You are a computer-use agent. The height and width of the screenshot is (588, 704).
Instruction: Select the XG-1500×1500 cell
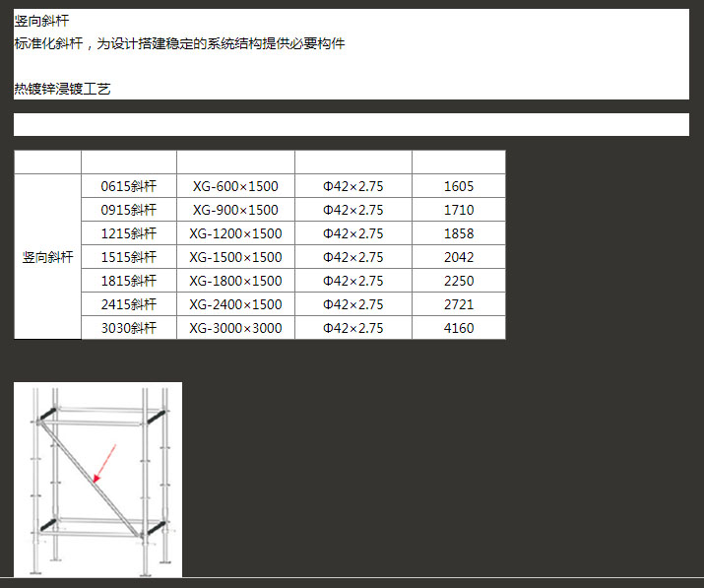click(x=235, y=257)
